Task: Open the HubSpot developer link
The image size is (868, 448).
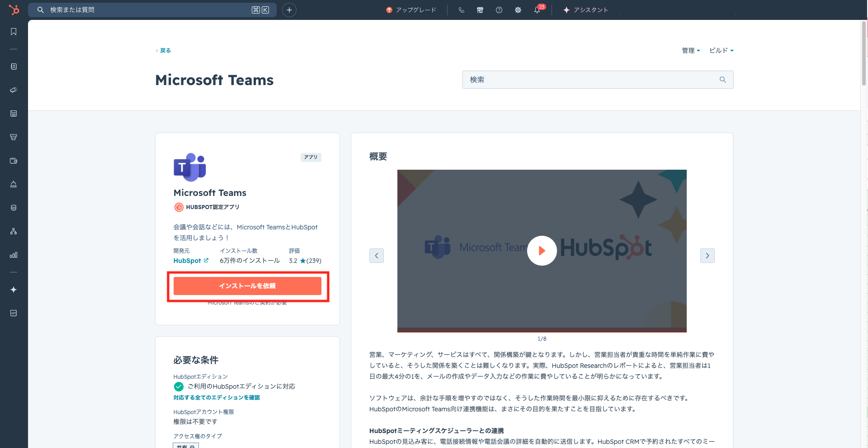Action: coord(191,261)
